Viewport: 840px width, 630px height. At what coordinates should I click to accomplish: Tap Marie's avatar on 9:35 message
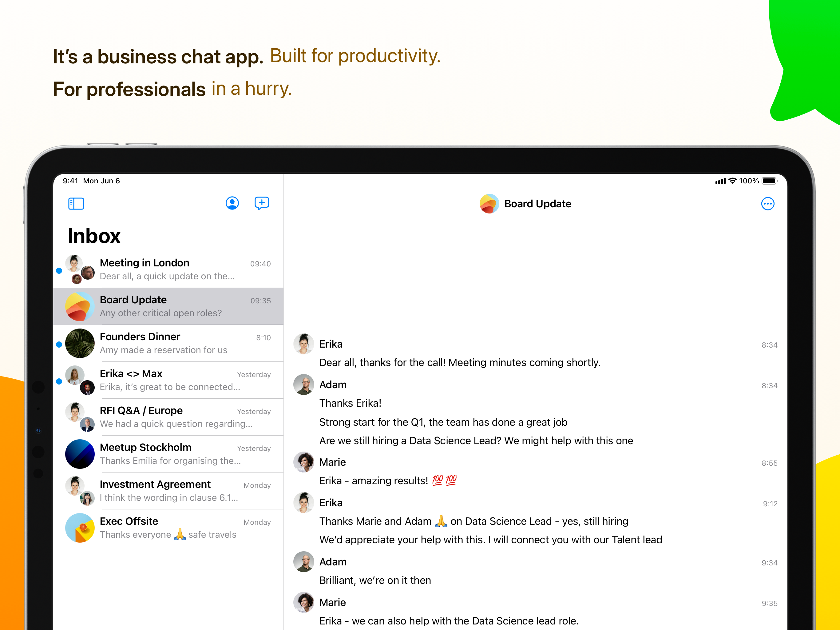pos(303,602)
